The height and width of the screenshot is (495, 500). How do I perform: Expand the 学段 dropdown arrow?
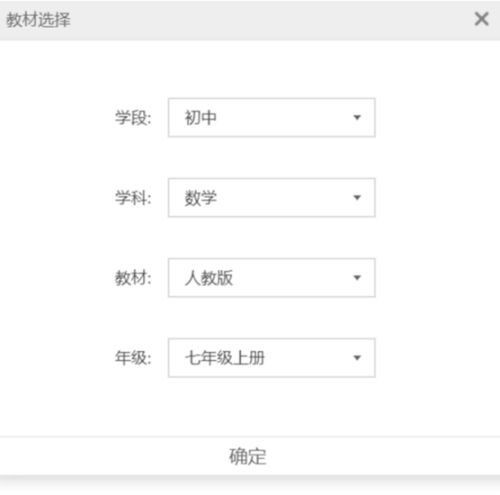[357, 117]
